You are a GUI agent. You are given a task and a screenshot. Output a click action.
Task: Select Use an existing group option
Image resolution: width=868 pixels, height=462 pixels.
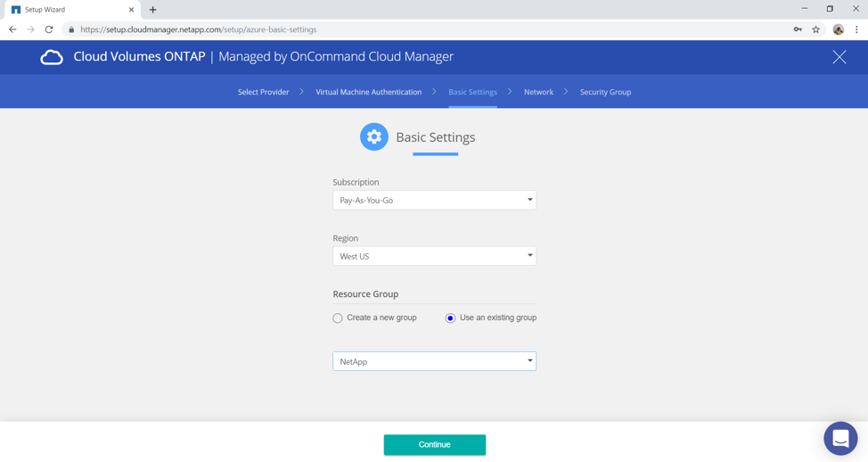(x=450, y=318)
